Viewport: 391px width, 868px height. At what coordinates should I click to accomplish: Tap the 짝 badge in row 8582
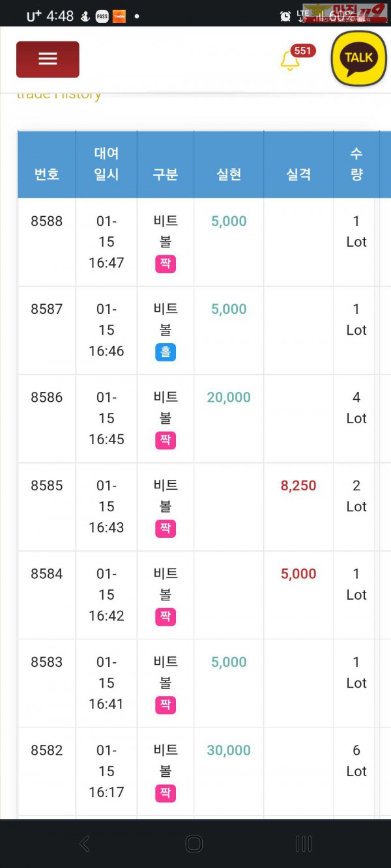click(166, 793)
